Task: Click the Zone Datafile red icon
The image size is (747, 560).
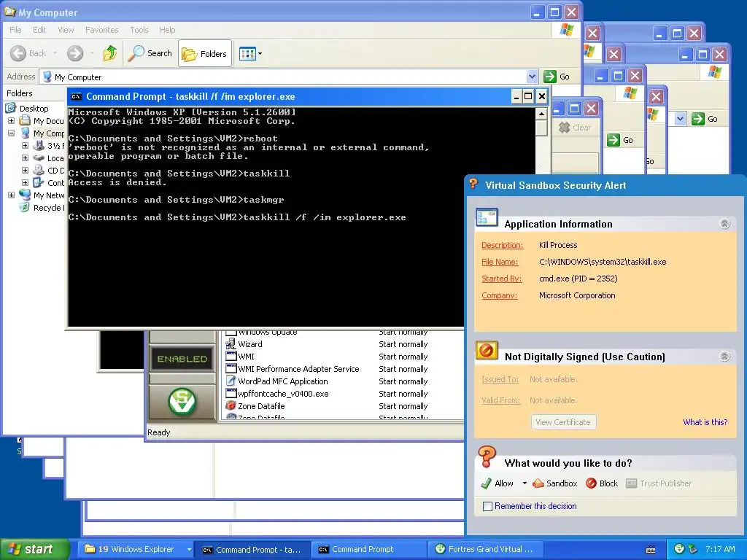Action: (x=231, y=406)
